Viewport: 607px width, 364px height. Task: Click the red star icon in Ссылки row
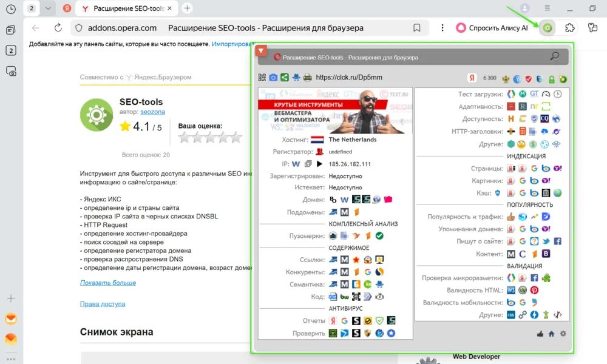pos(356,260)
